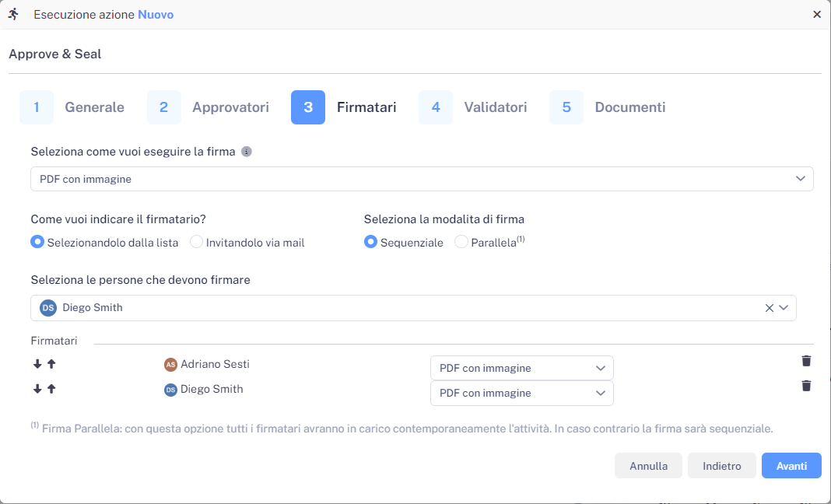831x504 pixels.
Task: Click the Indietro button
Action: (721, 466)
